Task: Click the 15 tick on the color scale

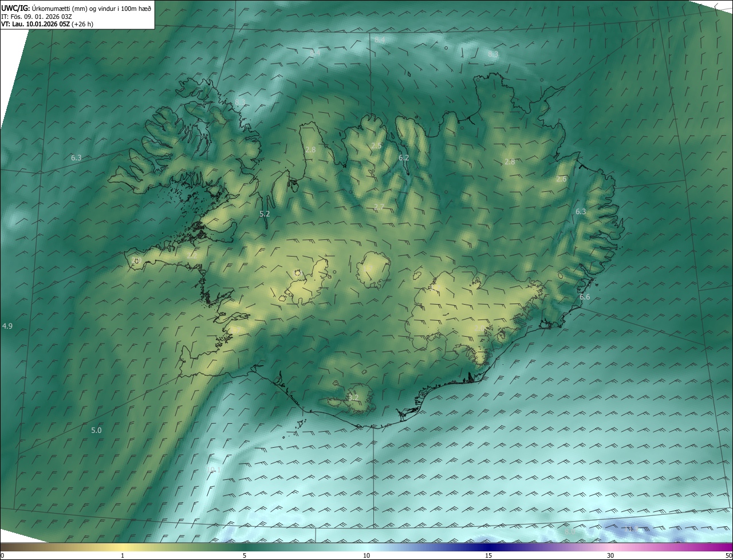Action: point(488,555)
